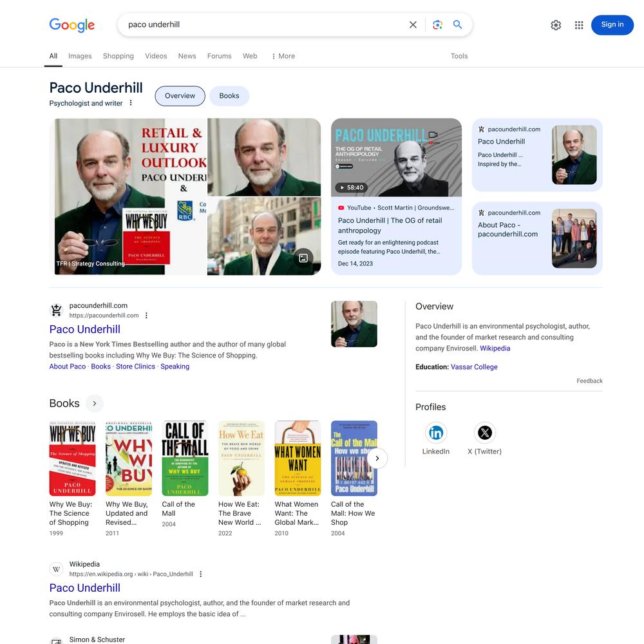
Task: Show next books with carousel arrow
Action: point(377,459)
